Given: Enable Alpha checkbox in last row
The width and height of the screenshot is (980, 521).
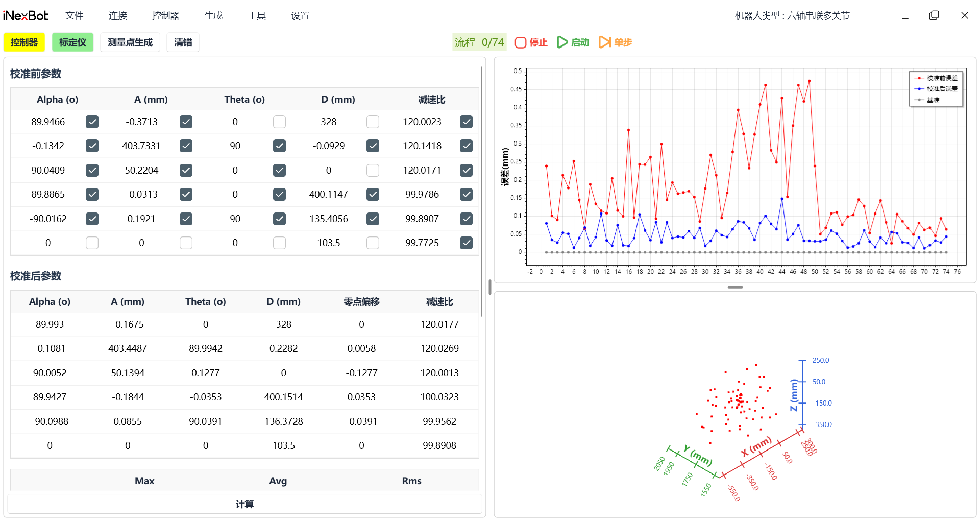Looking at the screenshot, I should (x=92, y=243).
